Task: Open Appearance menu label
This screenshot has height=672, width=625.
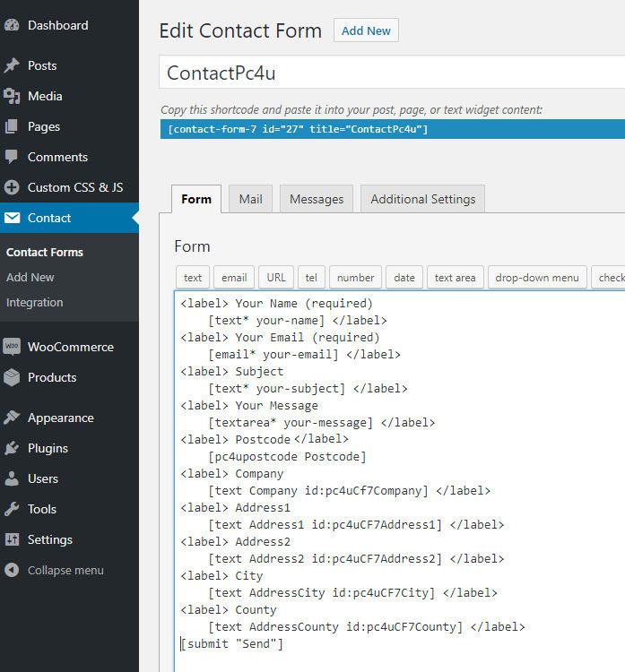Action: [60, 418]
